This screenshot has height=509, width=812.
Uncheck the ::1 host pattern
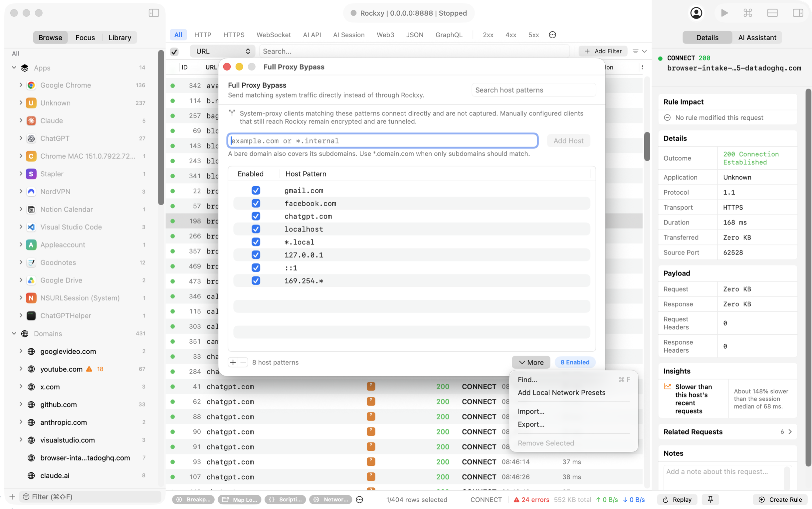point(256,267)
